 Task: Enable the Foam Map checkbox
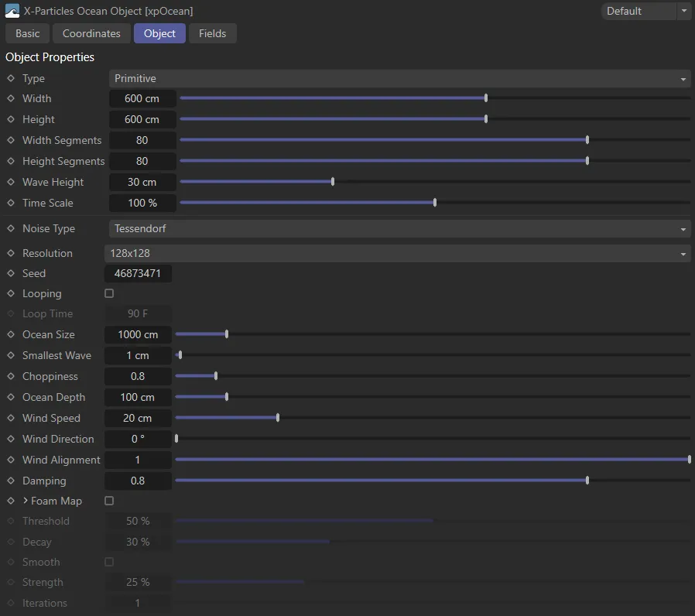[108, 501]
